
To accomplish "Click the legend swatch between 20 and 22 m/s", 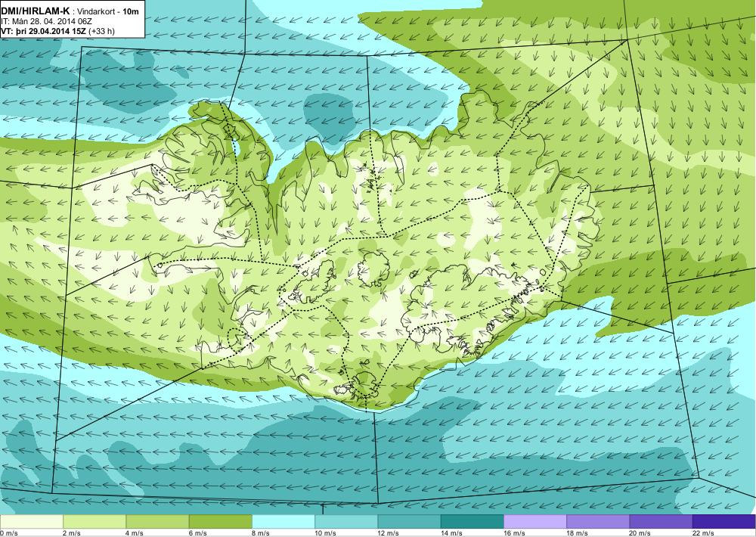I will (x=661, y=522).
